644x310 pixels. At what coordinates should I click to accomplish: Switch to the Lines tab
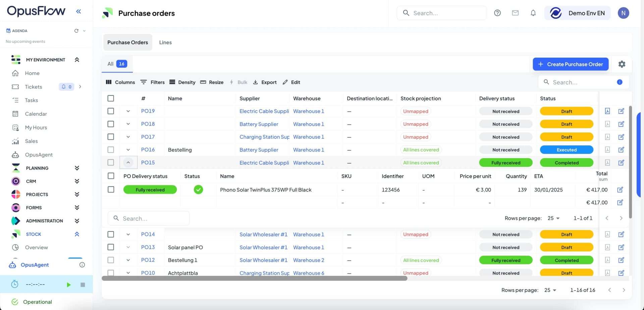pyautogui.click(x=165, y=42)
